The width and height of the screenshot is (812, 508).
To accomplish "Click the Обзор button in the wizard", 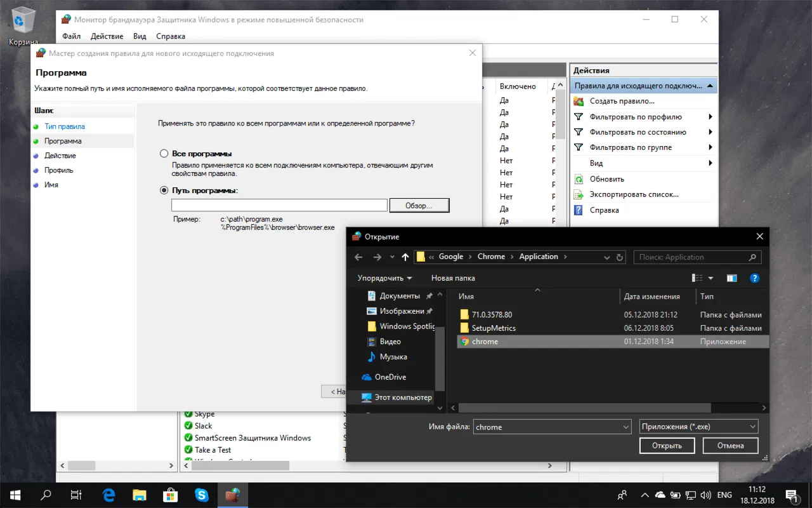I will [419, 204].
